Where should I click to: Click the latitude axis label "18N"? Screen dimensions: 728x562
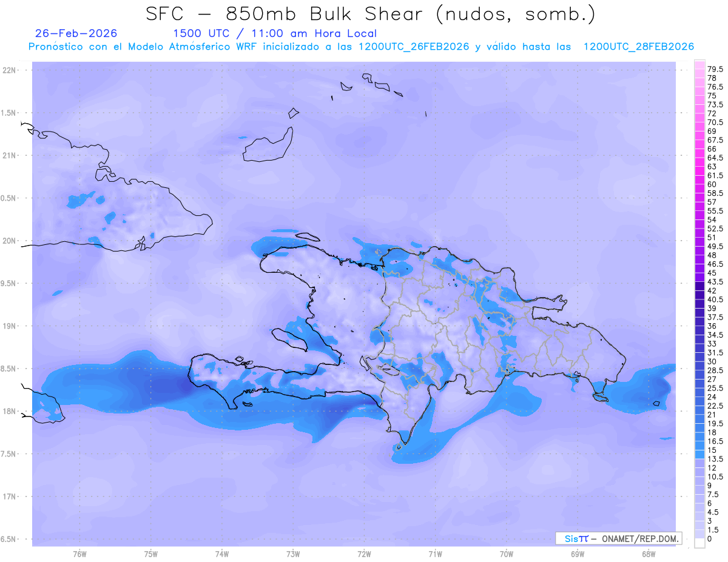point(10,411)
